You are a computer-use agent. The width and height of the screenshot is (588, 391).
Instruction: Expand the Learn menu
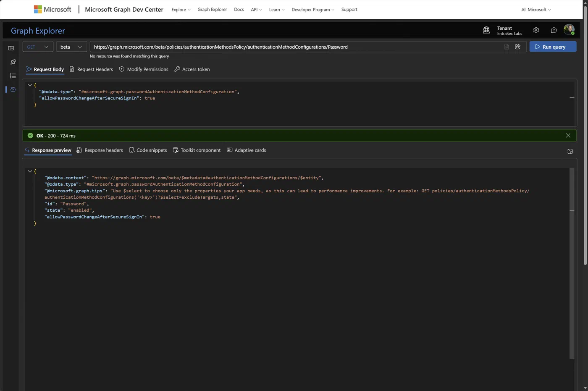[277, 10]
